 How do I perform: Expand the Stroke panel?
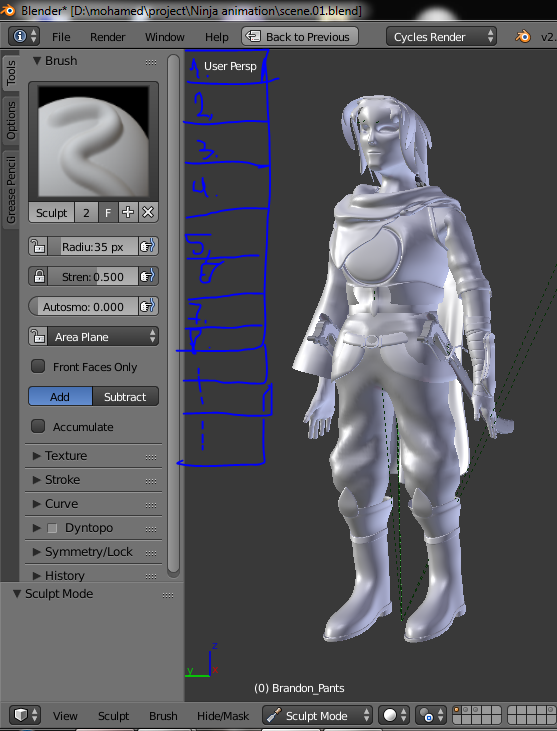[37, 480]
